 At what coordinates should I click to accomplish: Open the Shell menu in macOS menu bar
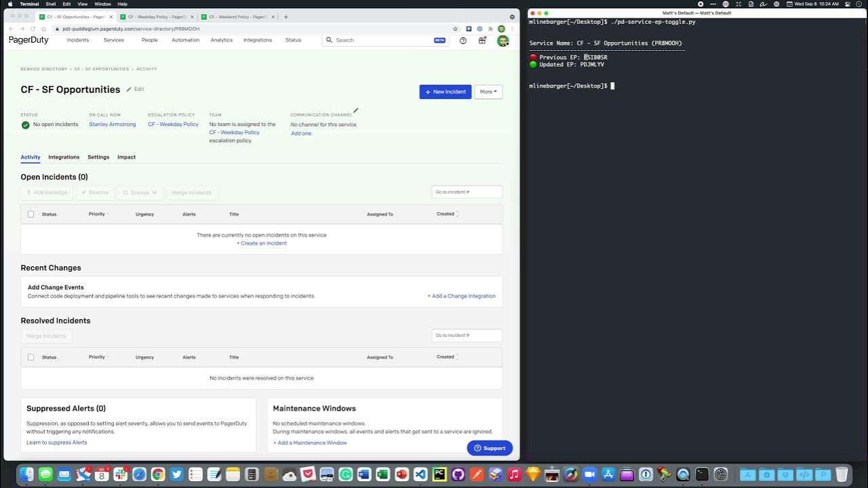[51, 4]
